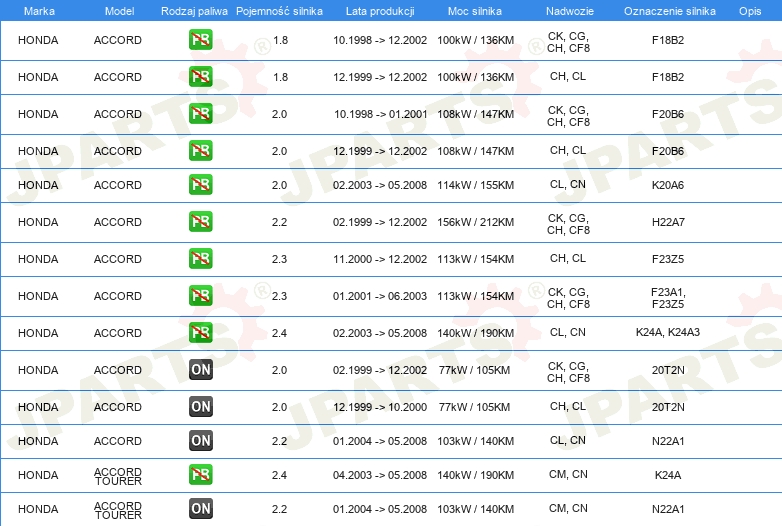This screenshot has width=782, height=526.
Task: Click F23Z5 cell in 11.2000 -> 12.2002 row
Action: [668, 259]
